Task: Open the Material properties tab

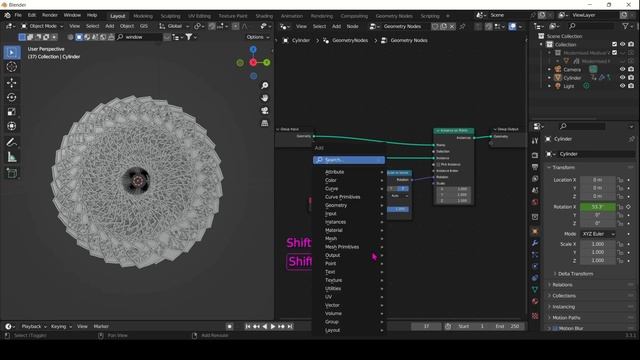Action: [535, 301]
